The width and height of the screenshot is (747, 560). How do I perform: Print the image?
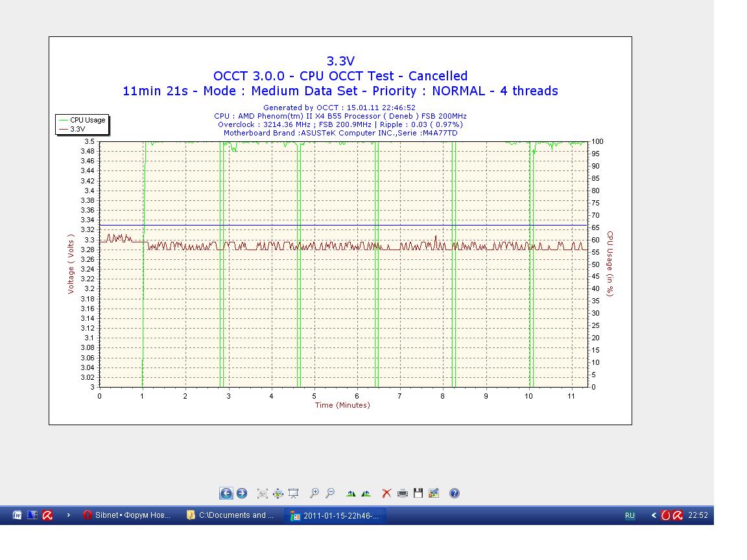(403, 493)
